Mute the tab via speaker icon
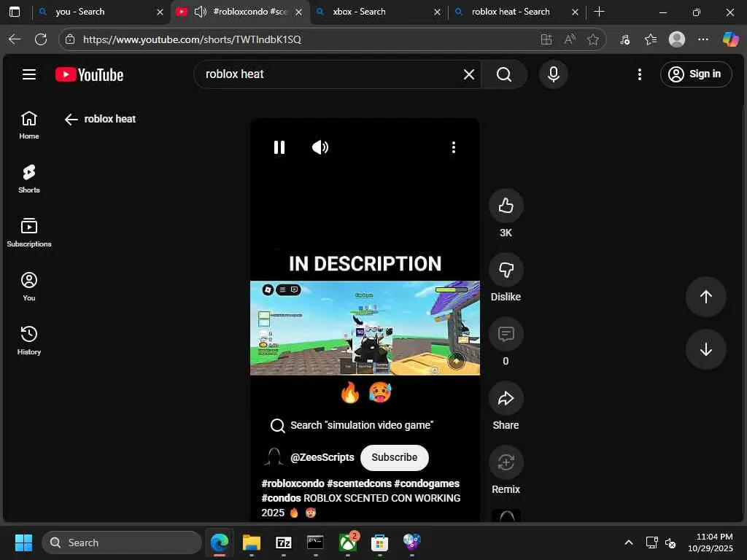 coord(200,12)
